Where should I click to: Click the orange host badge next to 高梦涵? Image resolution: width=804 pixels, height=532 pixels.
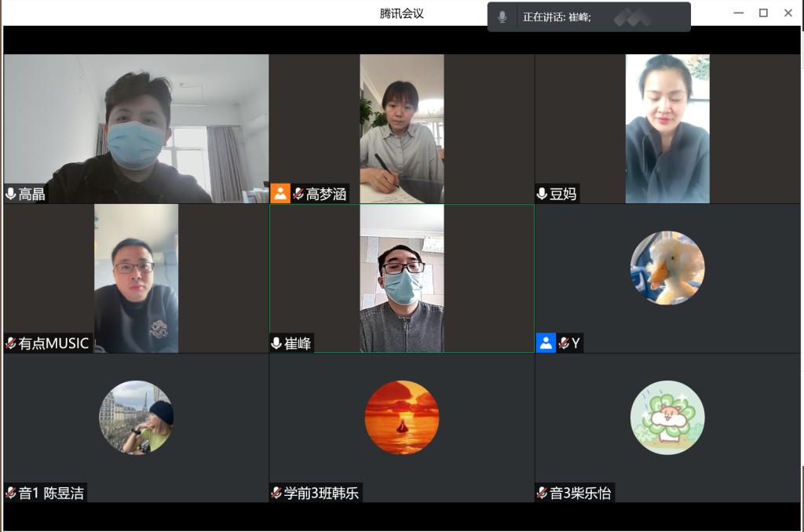[280, 194]
